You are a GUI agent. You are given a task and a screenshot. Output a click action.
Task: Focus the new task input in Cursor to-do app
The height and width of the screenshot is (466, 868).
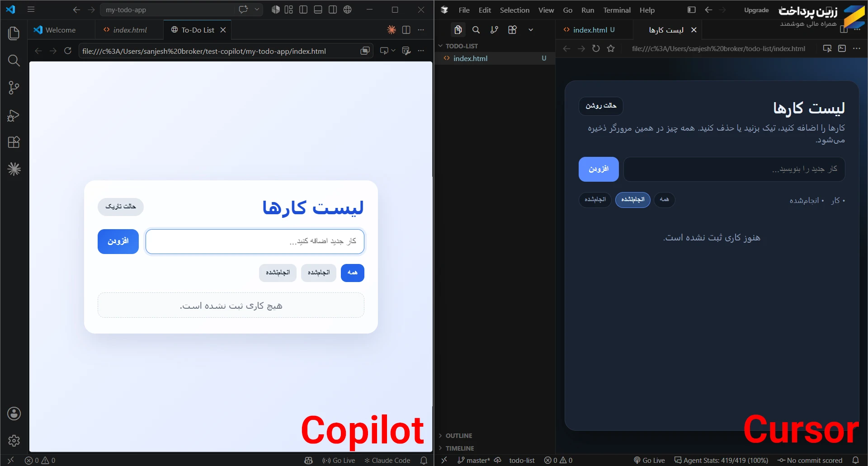point(734,169)
